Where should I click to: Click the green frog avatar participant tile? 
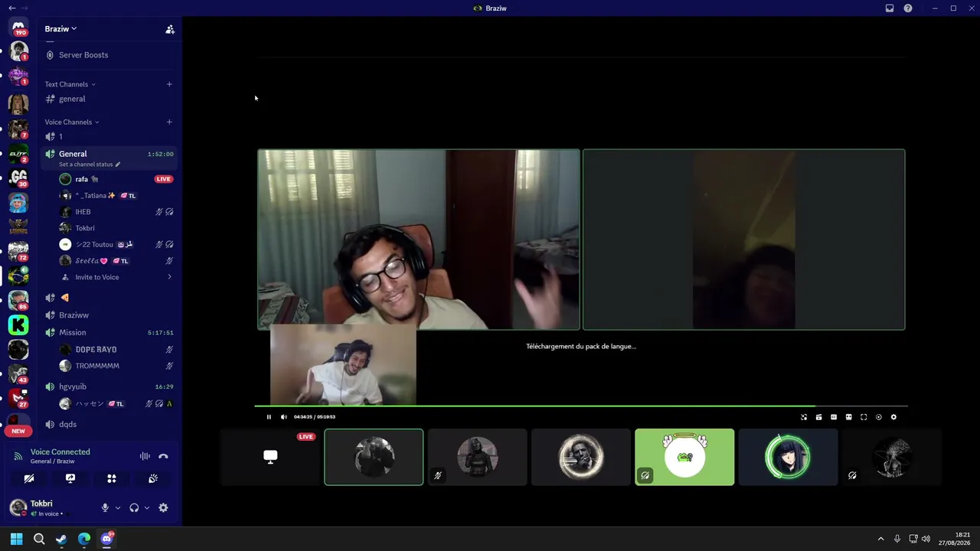pos(684,457)
